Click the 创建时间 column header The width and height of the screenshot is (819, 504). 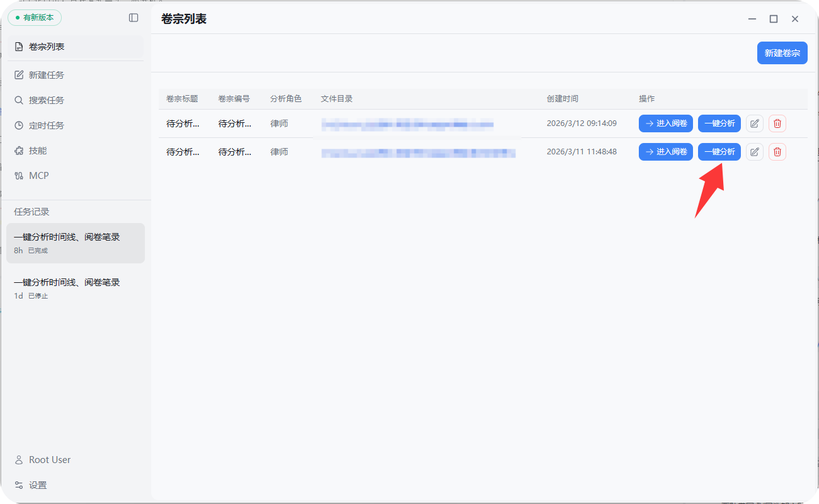coord(562,99)
